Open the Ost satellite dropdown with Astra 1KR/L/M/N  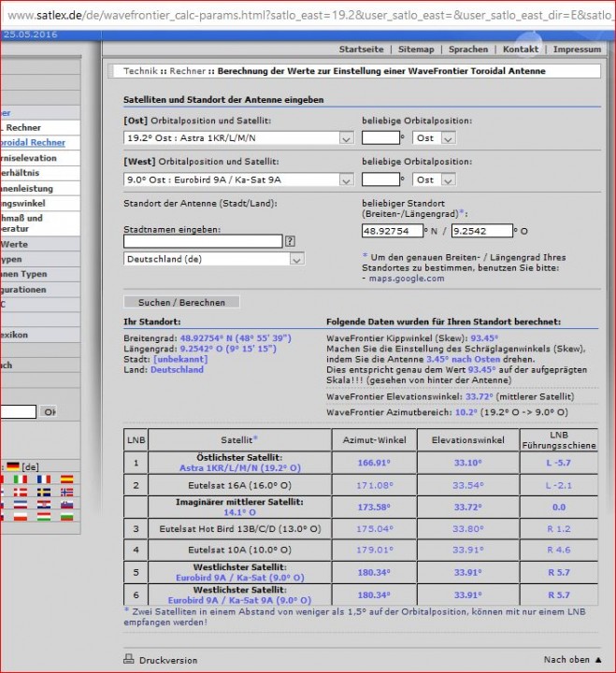coord(237,138)
